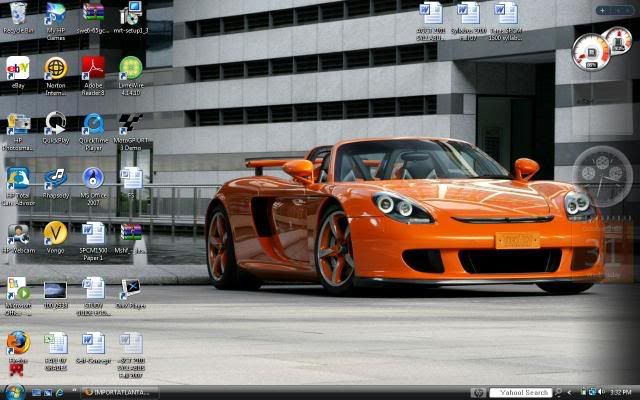Open Internet Explorer from Quick Launch
640x400 pixels.
pos(59,392)
